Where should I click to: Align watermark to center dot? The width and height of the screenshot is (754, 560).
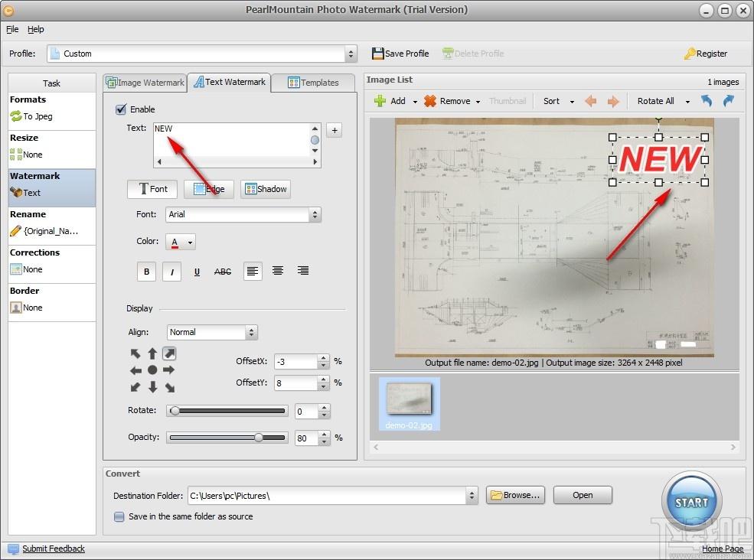click(152, 370)
